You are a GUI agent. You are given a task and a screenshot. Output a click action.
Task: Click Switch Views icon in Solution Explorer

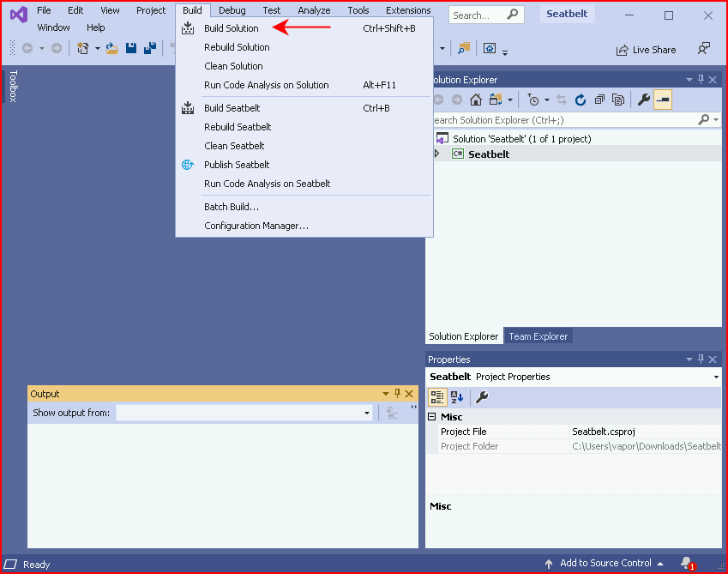(496, 100)
